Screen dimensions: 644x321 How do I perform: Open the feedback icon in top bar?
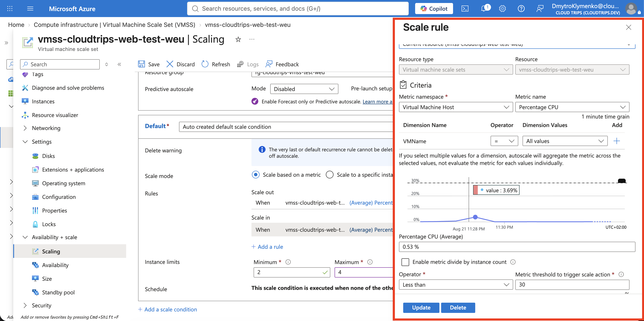pyautogui.click(x=540, y=9)
